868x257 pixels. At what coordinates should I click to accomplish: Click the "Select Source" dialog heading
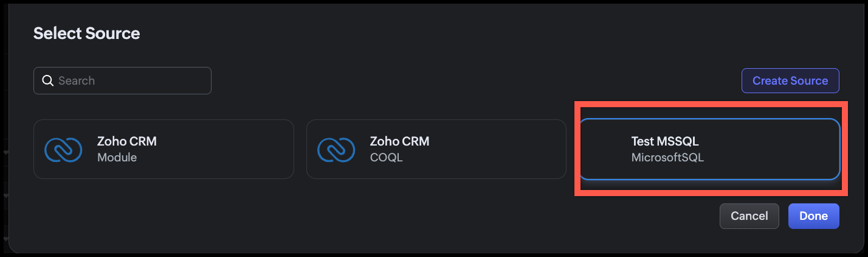tap(86, 33)
